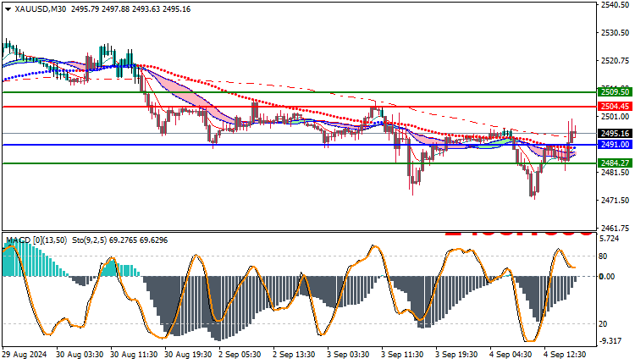635x364 pixels.
Task: Select the XAUUSD,M30 symbol title
Action: [x=40, y=9]
